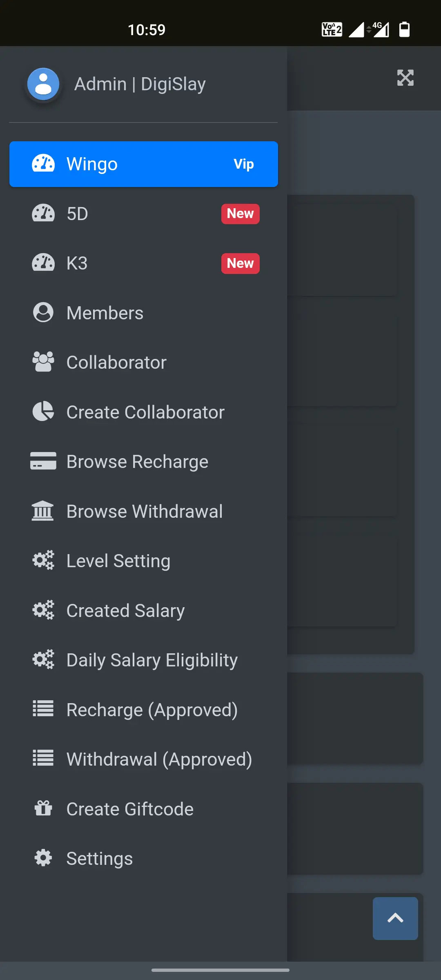Tap the Browse Withdrawal bank icon
Image resolution: width=441 pixels, height=980 pixels.
pyautogui.click(x=43, y=511)
